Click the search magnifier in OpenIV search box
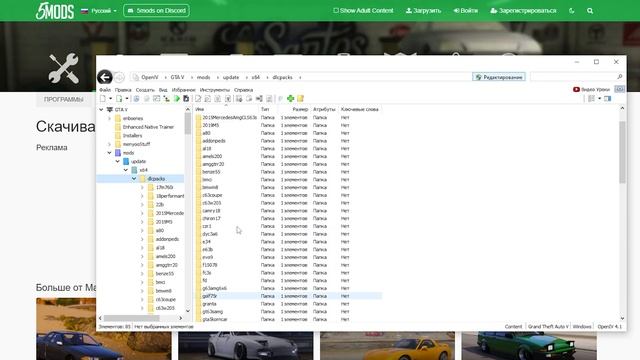This screenshot has height=360, width=640. coord(619,77)
